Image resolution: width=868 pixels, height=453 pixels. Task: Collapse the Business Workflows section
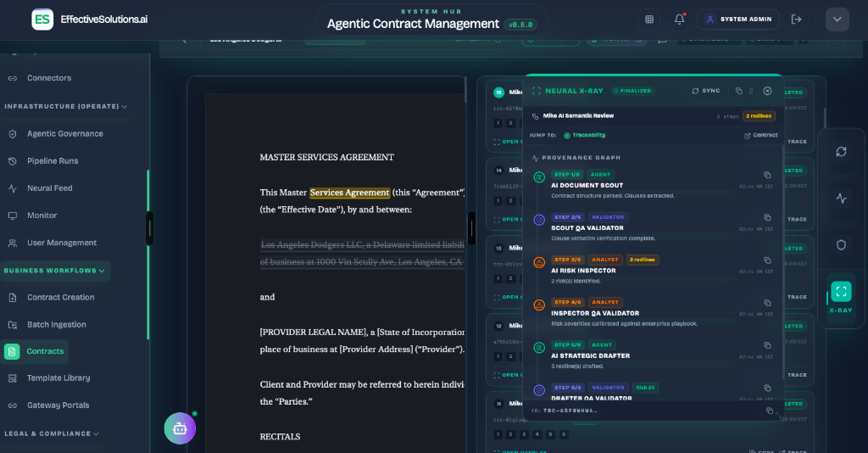tap(54, 271)
